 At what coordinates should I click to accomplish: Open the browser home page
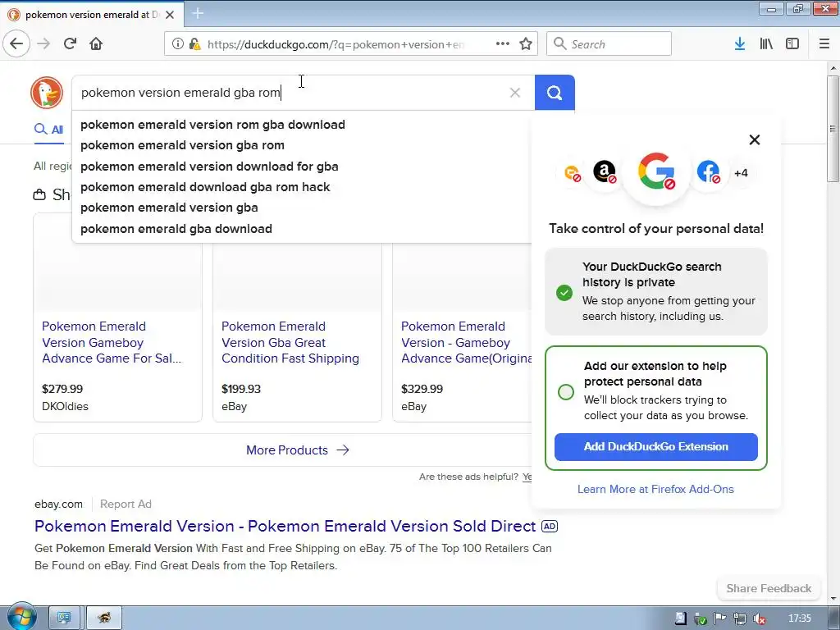coord(96,43)
